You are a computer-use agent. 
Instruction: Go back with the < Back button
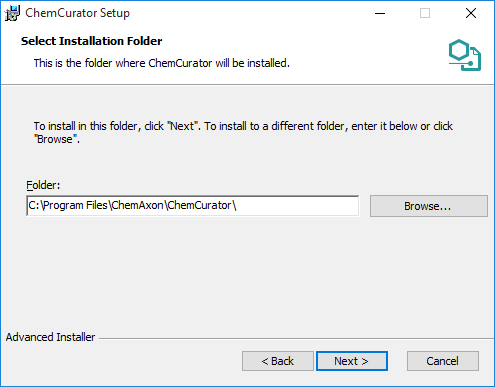[x=278, y=361]
